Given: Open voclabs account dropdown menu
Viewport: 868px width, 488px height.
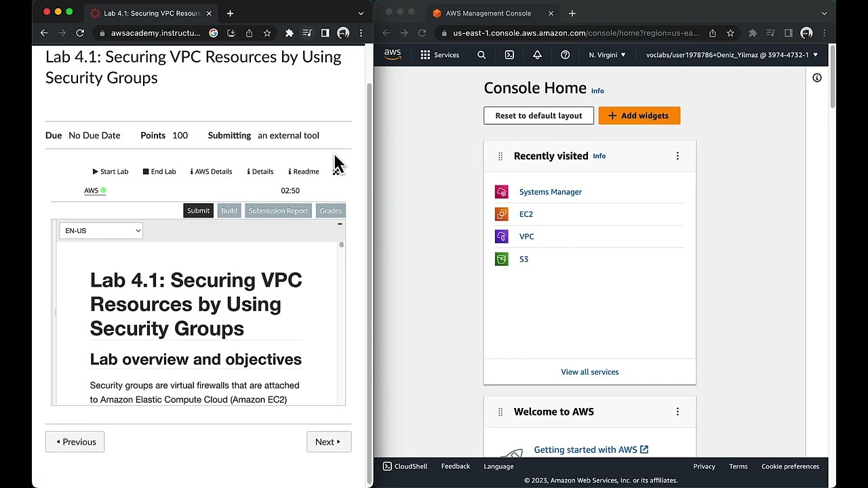Looking at the screenshot, I should pyautogui.click(x=732, y=55).
